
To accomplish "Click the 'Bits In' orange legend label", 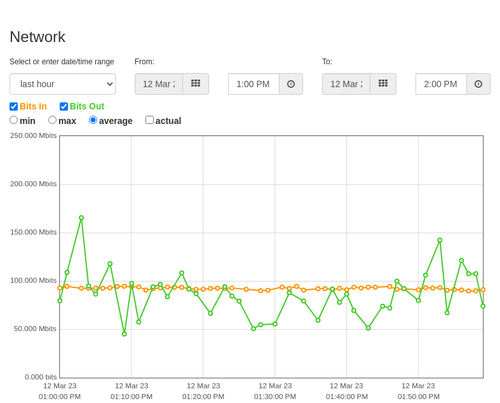I will pos(33,106).
